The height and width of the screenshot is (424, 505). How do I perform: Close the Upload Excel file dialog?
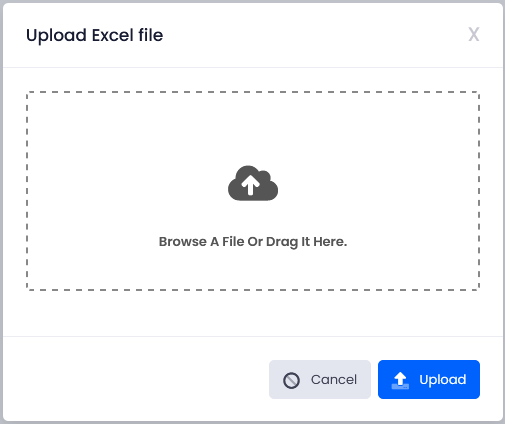pos(474,34)
